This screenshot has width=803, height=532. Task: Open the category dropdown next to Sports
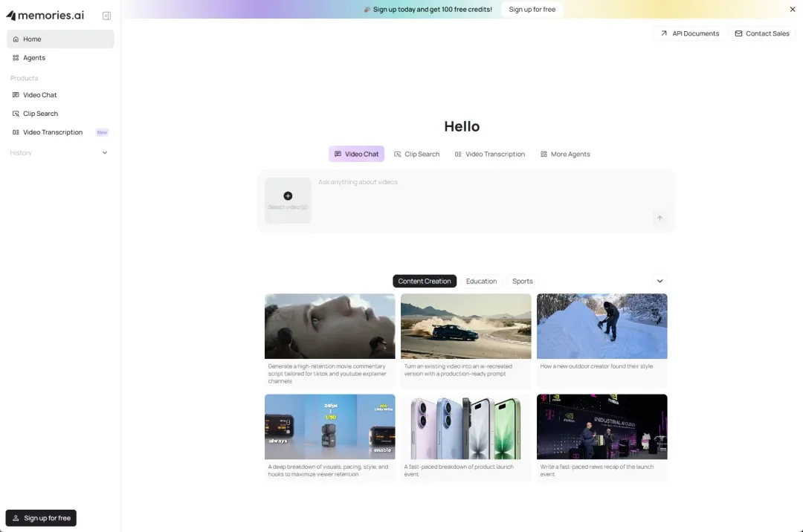(x=659, y=281)
